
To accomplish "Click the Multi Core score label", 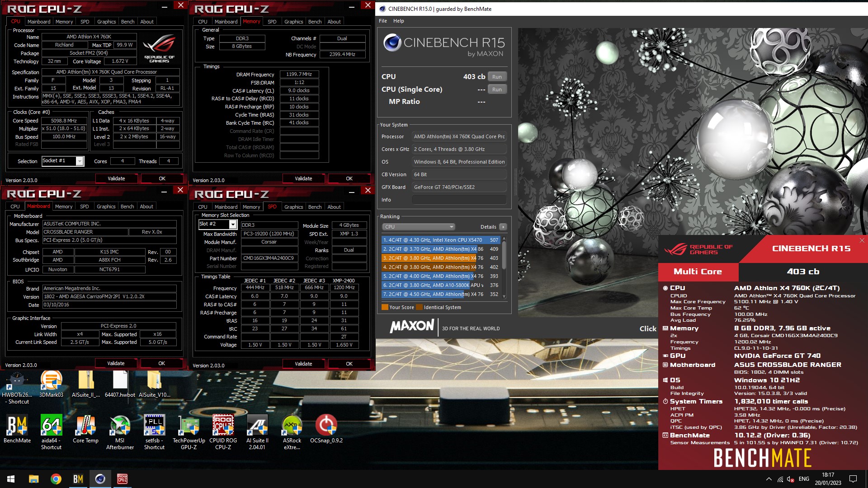I will [x=698, y=272].
